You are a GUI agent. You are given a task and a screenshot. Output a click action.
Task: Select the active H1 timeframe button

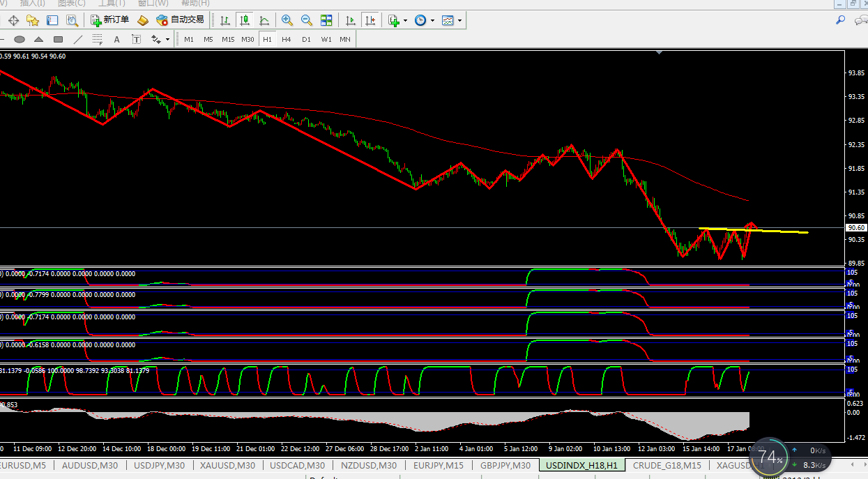coord(267,39)
